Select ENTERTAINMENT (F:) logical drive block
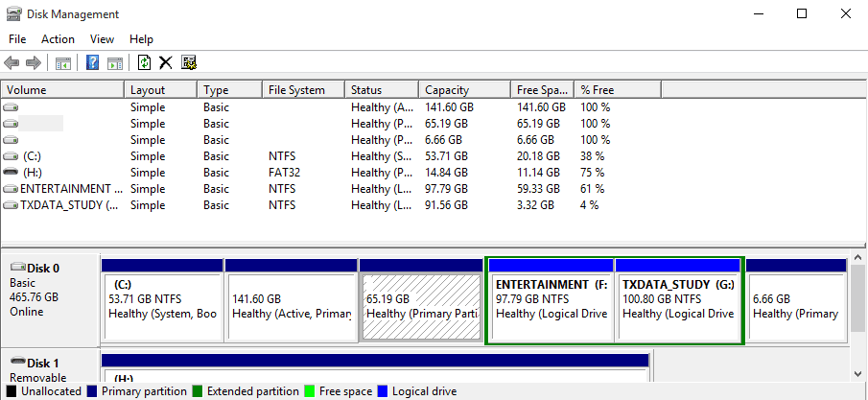 click(551, 299)
